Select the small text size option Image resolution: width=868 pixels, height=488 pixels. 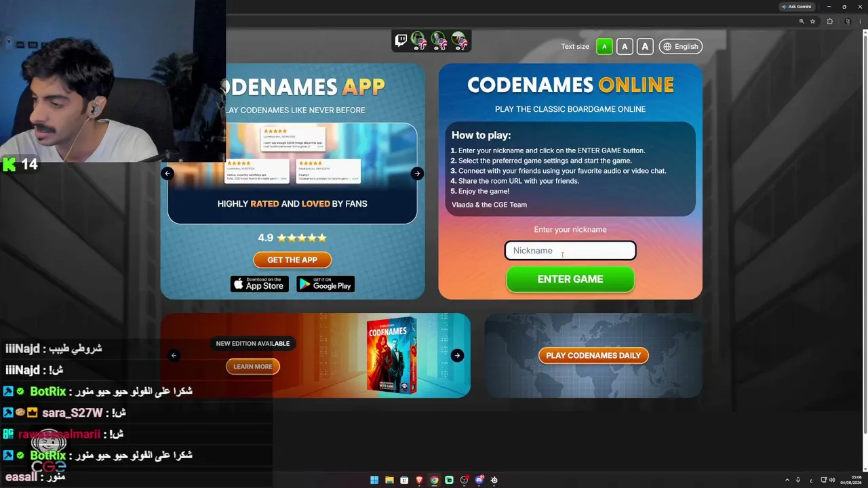click(604, 47)
